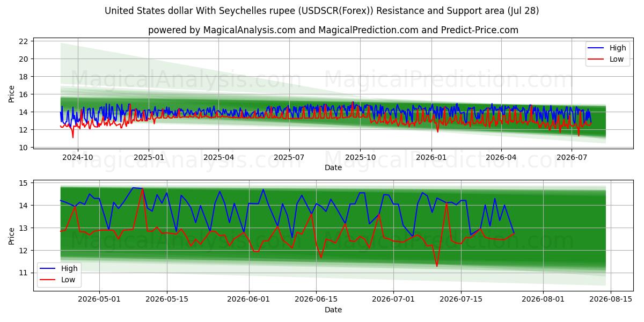
Task: Click the '15' price tick on lower chart
Action: (25, 183)
